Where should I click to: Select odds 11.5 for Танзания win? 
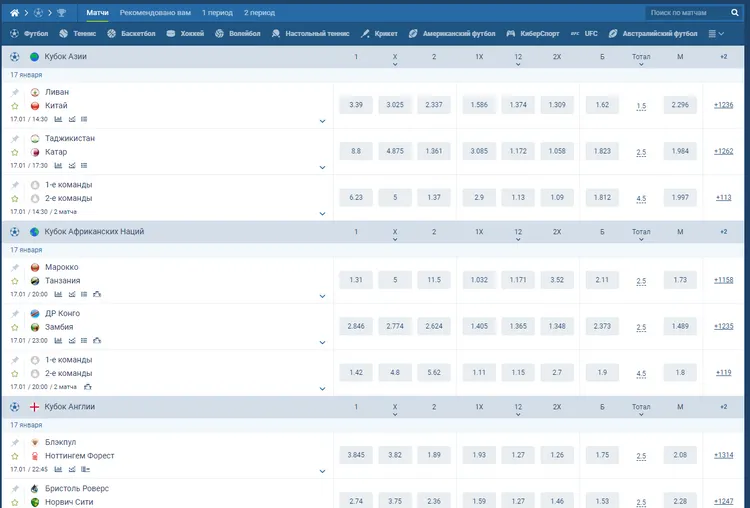point(434,280)
